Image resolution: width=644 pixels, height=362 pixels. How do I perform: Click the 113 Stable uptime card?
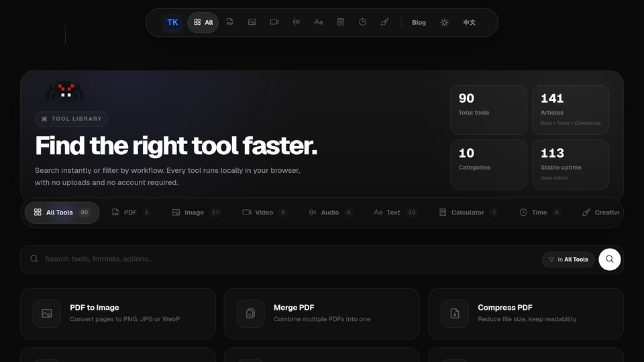[x=571, y=165]
